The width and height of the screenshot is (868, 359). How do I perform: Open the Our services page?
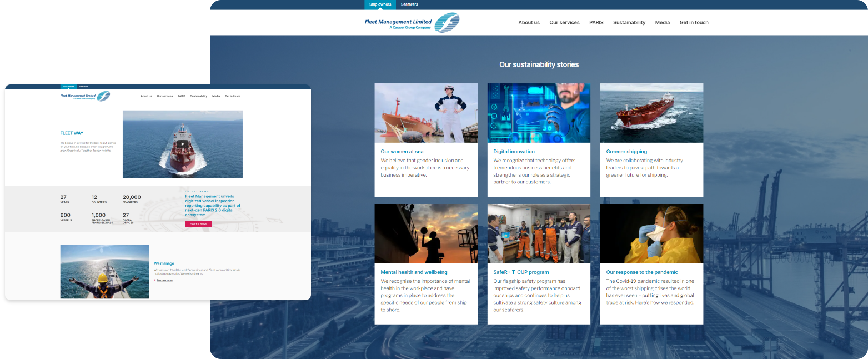click(x=564, y=22)
